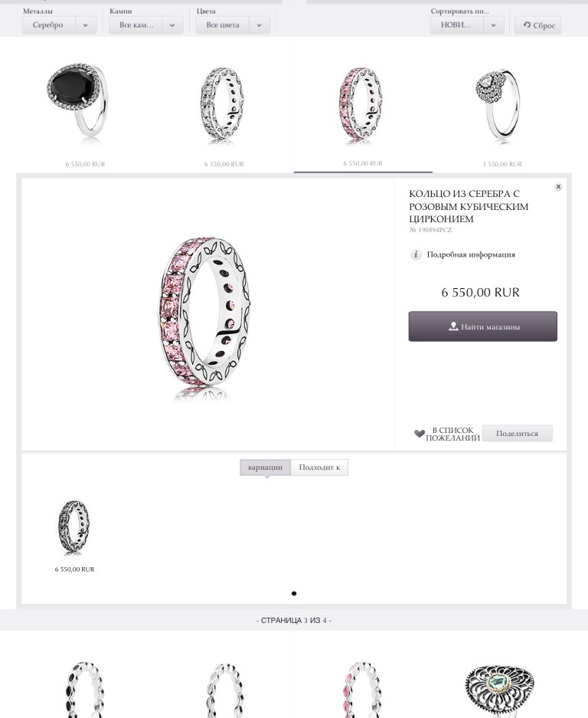Click the Поделиться button
Screen dimensions: 588x718
517,433
